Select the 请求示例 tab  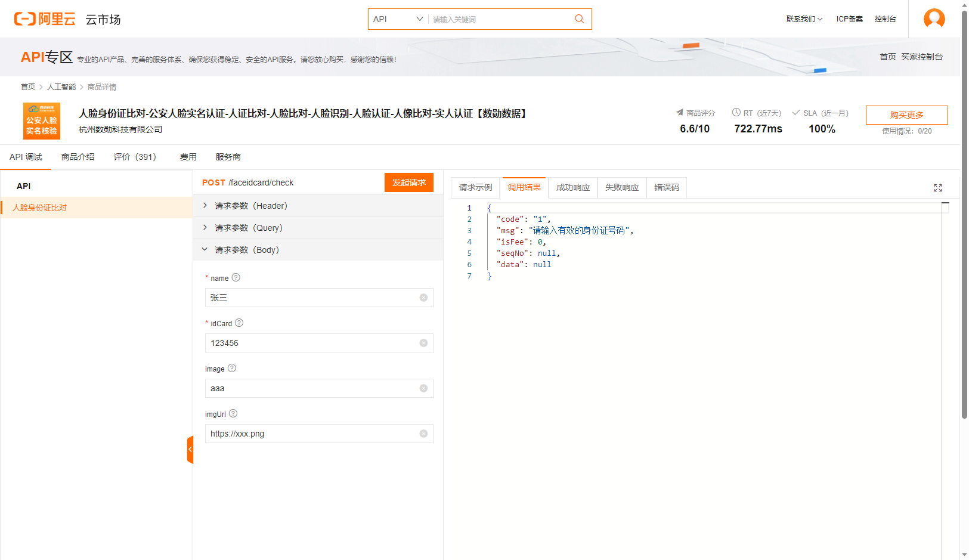(x=475, y=187)
